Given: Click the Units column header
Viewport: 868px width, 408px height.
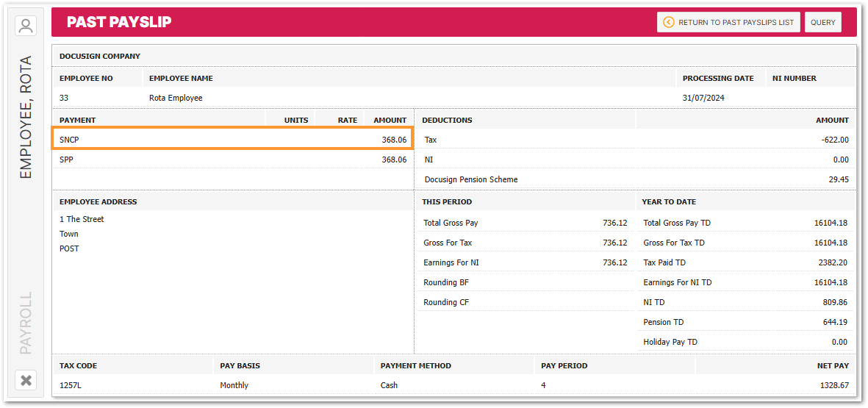Looking at the screenshot, I should coord(296,120).
